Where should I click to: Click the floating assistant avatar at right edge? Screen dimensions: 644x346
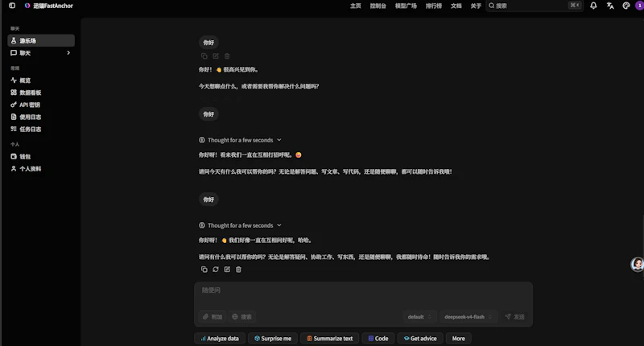tap(638, 264)
